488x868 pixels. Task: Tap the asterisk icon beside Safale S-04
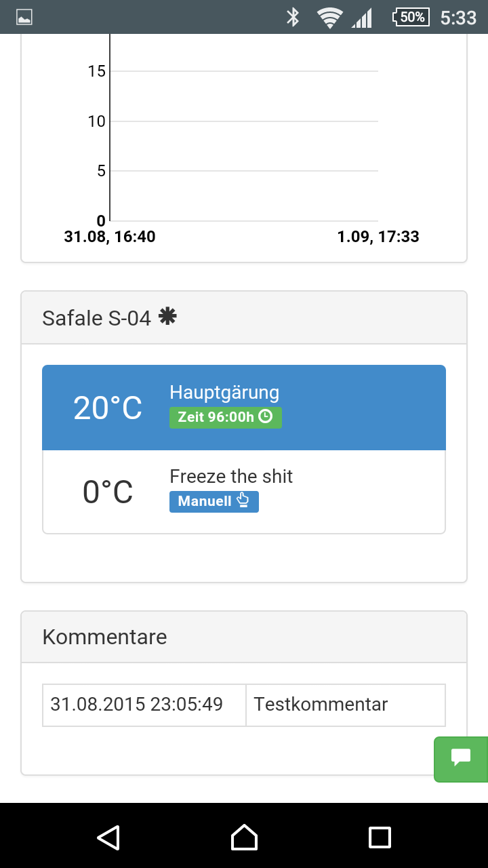coord(167,316)
